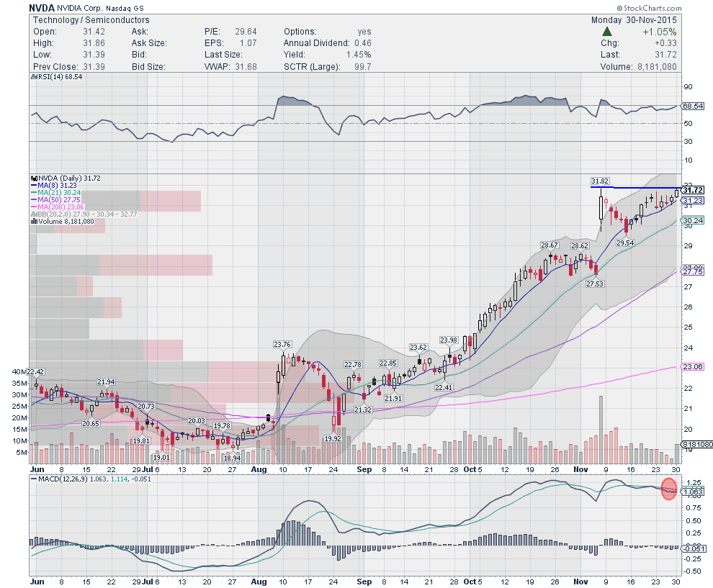Select the Annual Dividend value 0.46
Image resolution: width=713 pixels, height=588 pixels.
point(363,43)
